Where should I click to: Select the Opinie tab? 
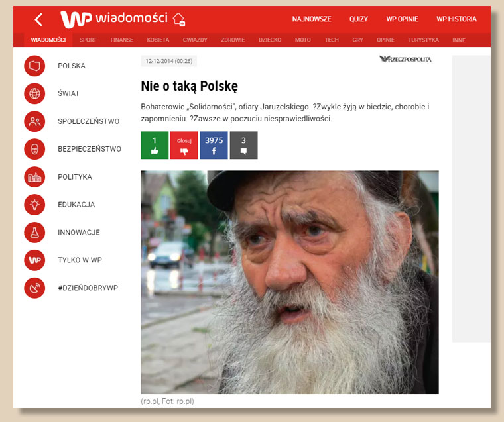385,40
